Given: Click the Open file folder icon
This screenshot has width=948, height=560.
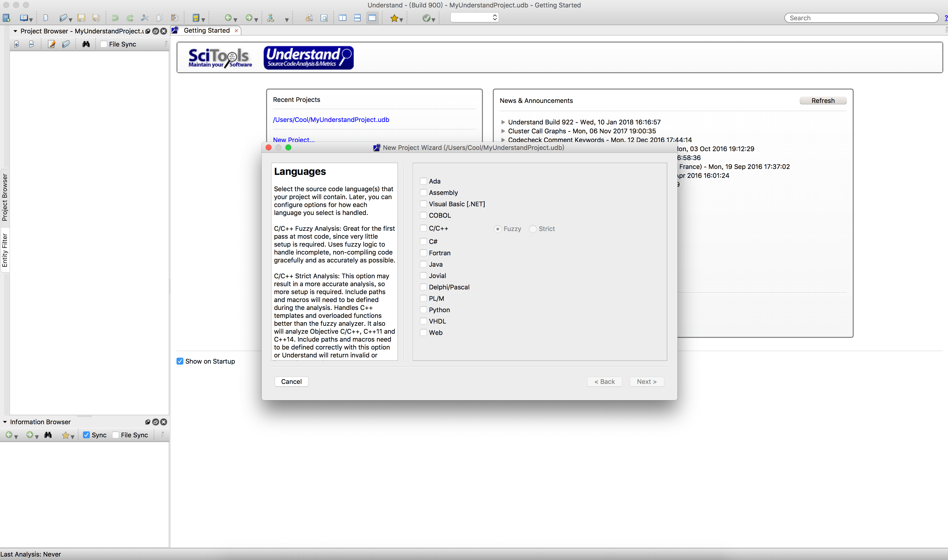Looking at the screenshot, I should [x=63, y=18].
